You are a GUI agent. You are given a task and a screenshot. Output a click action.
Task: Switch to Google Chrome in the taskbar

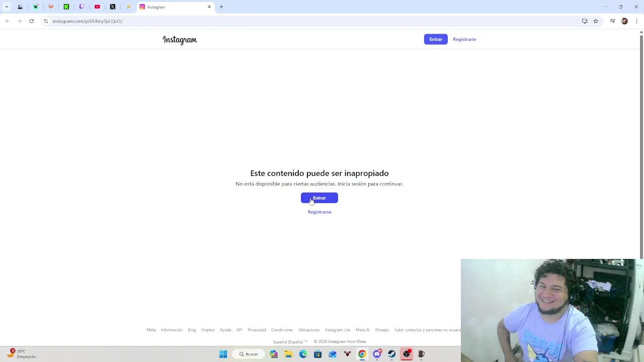(362, 354)
